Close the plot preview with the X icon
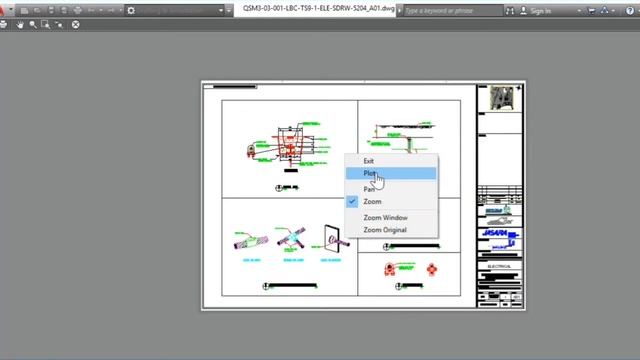Viewport: 640px width, 360px height. (x=76, y=24)
